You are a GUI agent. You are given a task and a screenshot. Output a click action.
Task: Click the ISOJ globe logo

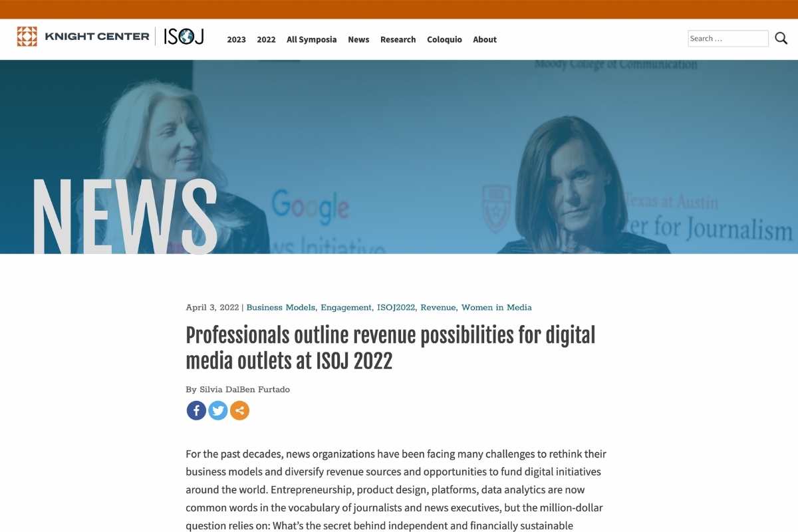184,37
